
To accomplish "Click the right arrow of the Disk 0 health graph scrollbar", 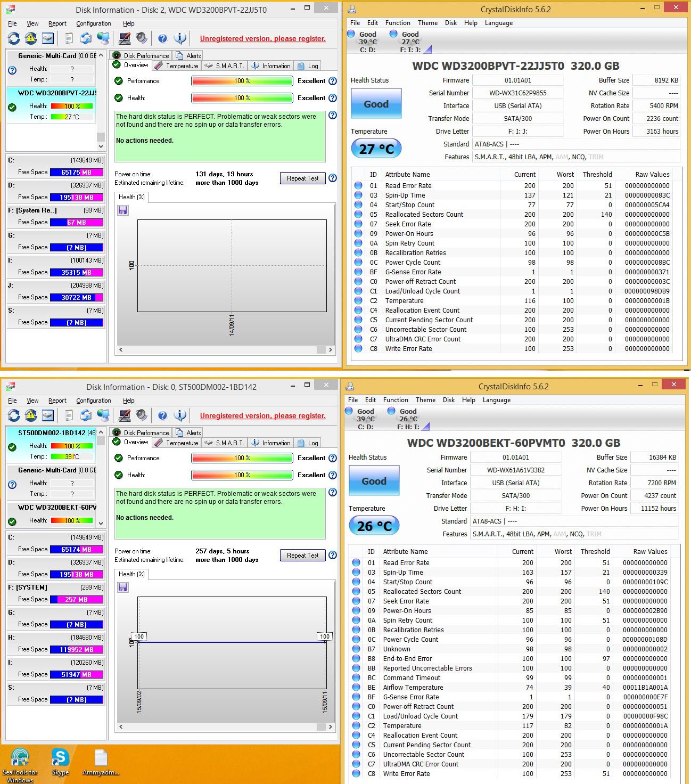I will click(330, 726).
